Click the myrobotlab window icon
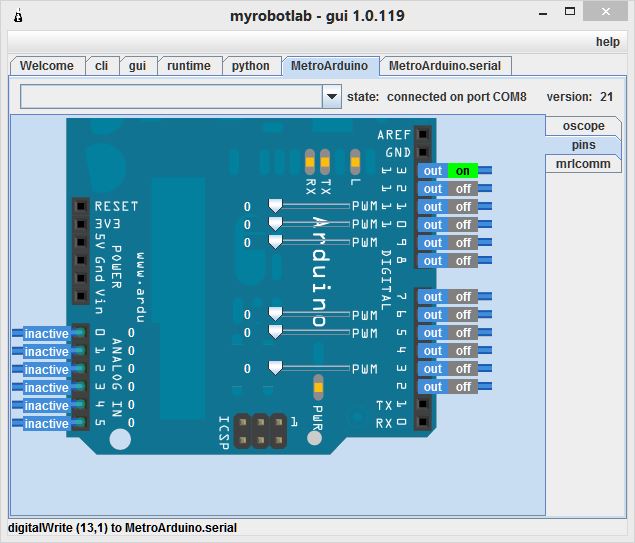Image resolution: width=635 pixels, height=543 pixels. [x=18, y=16]
